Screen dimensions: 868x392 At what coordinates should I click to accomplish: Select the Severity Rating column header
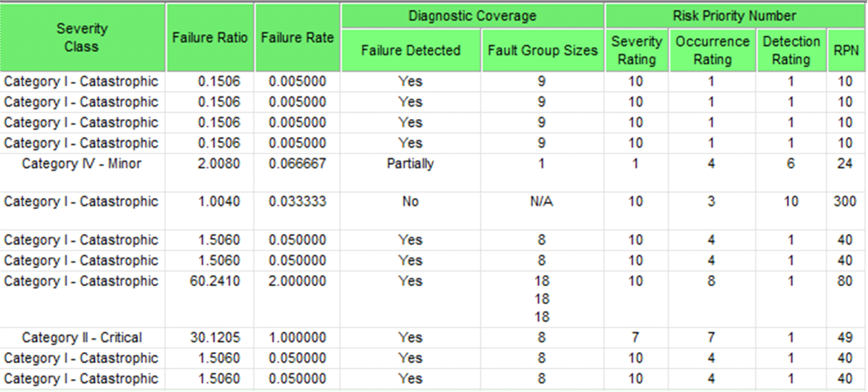tap(636, 50)
